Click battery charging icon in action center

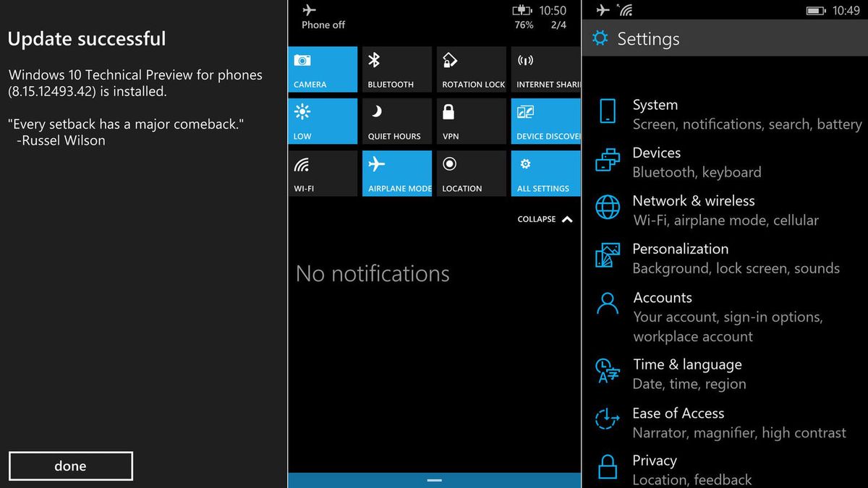click(x=521, y=10)
